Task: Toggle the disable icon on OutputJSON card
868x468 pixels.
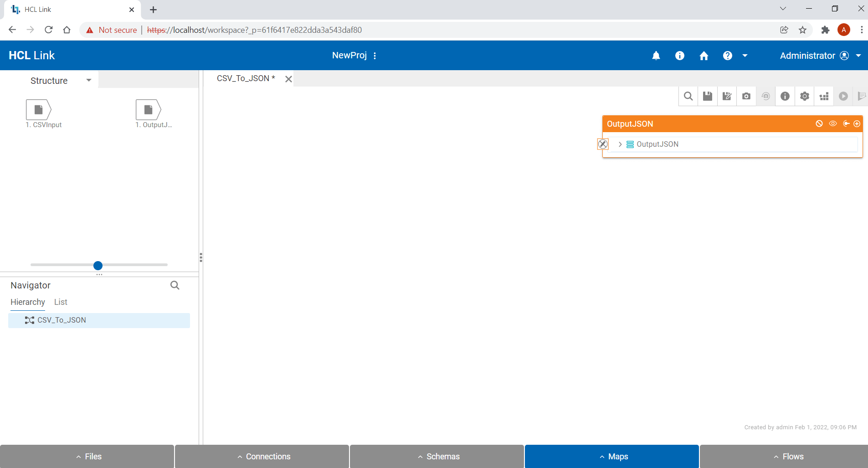Action: 820,123
